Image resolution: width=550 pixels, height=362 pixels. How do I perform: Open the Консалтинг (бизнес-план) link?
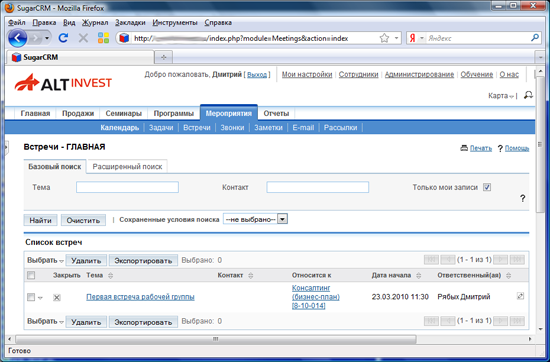click(316, 297)
